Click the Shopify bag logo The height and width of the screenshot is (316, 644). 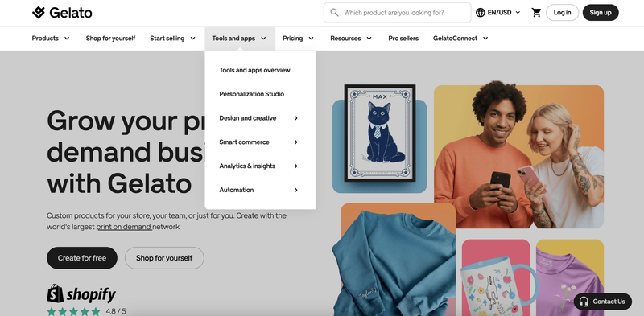pos(55,293)
